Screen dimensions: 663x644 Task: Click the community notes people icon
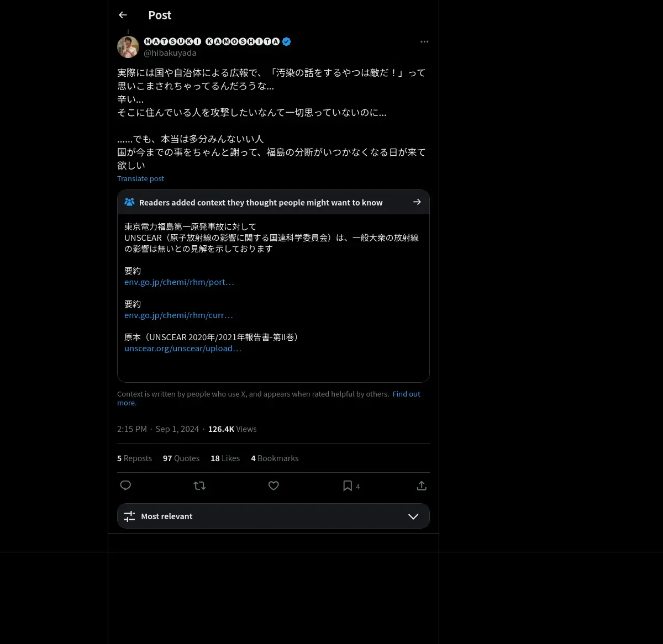click(x=129, y=202)
